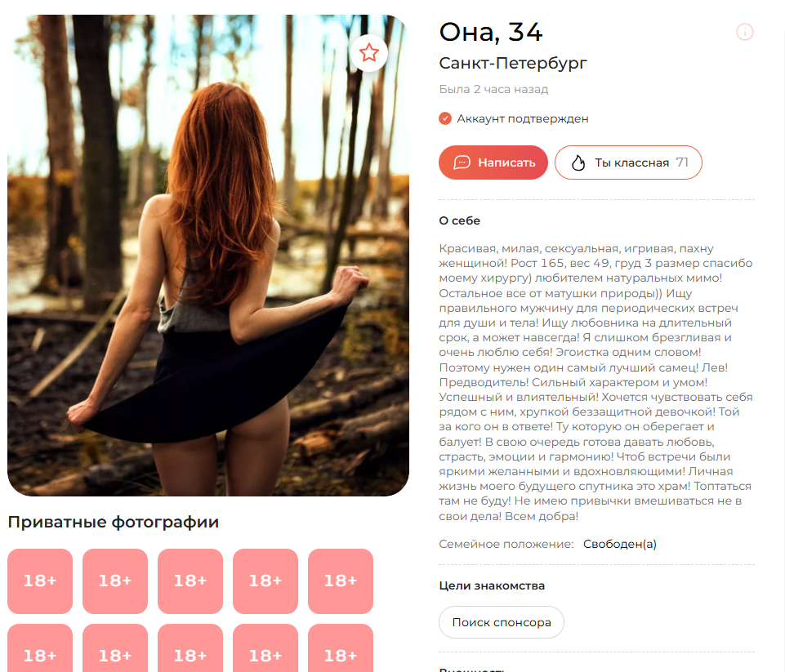The image size is (785, 672).
Task: Click the Приватные фотографии heading
Action: pos(114,522)
